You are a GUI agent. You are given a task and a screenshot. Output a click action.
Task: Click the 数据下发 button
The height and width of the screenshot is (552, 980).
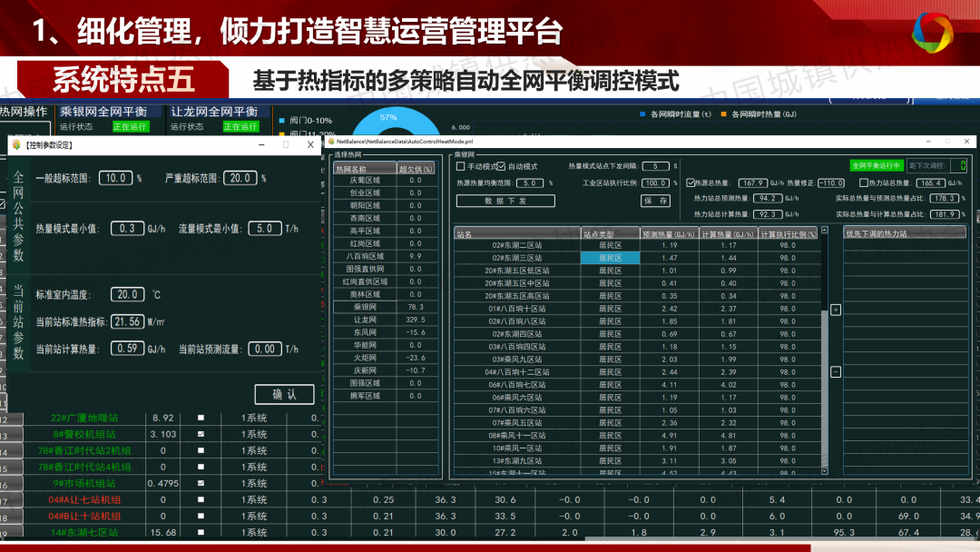[505, 201]
